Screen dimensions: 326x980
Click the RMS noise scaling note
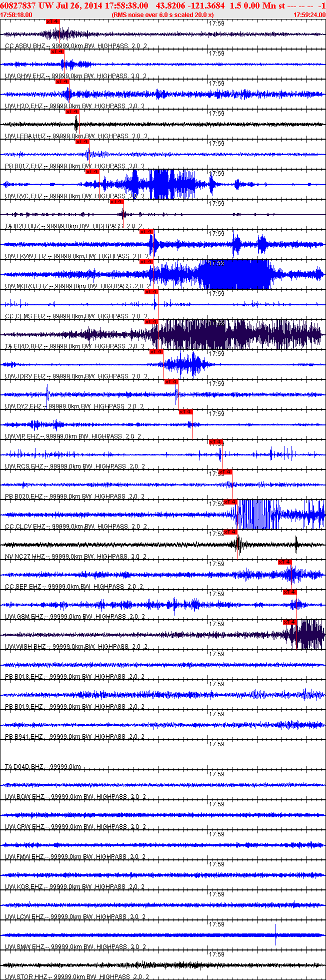[163, 15]
